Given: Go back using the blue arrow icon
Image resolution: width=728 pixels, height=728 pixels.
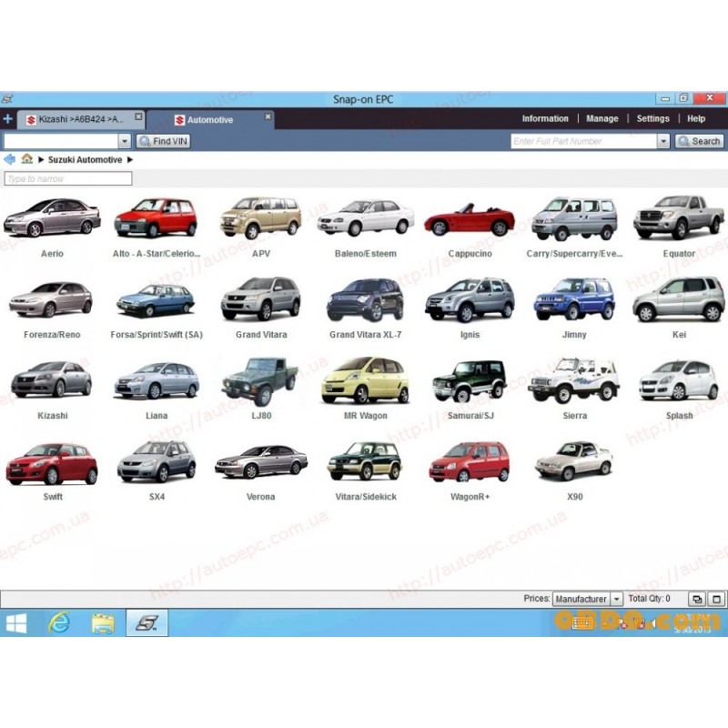Looking at the screenshot, I should [x=9, y=160].
